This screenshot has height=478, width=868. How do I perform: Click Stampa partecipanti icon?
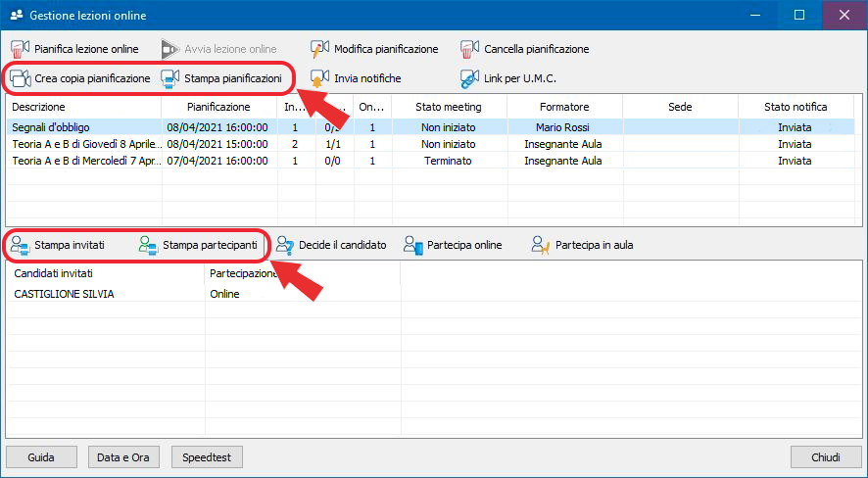pos(149,245)
